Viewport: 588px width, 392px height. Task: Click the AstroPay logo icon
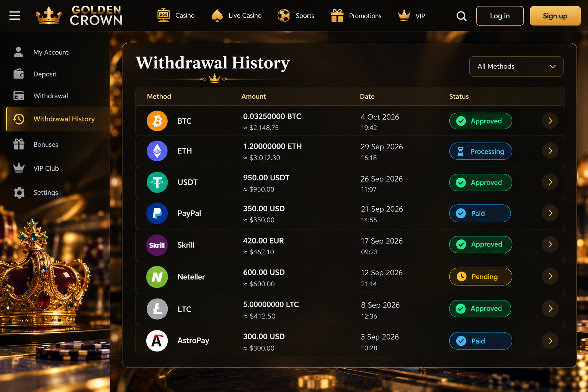pos(157,341)
